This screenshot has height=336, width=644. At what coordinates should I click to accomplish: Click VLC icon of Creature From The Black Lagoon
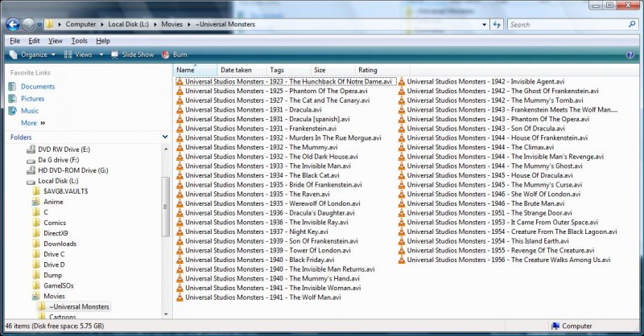click(402, 232)
